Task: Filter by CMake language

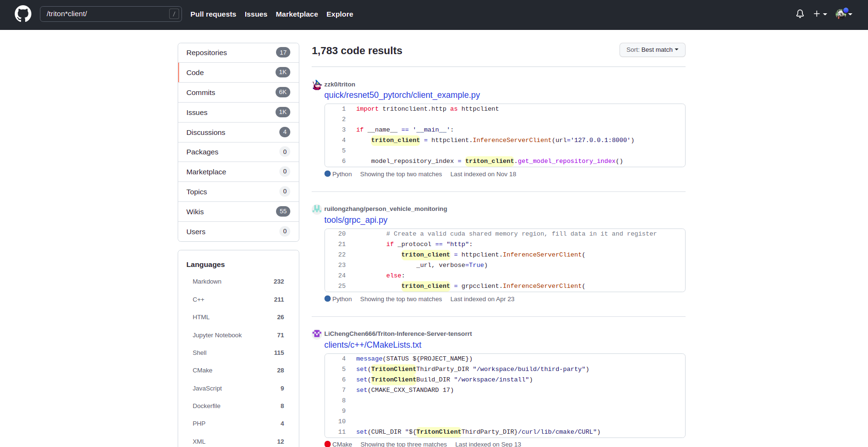Action: (x=238, y=371)
